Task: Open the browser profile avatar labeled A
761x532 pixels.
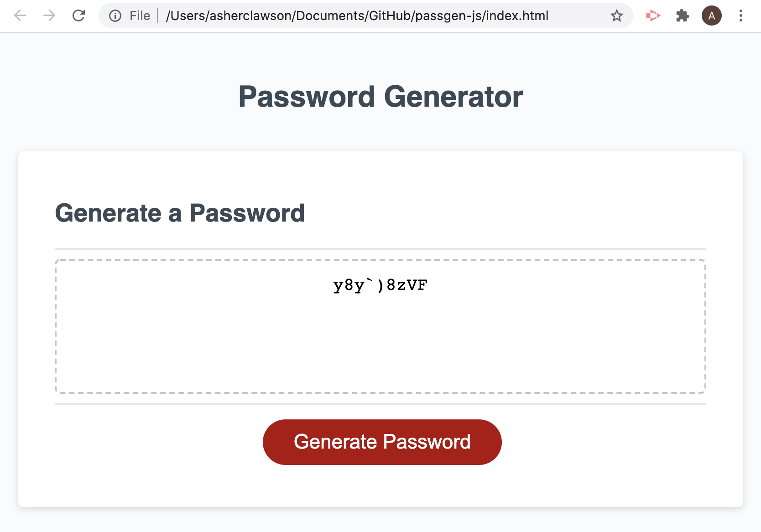Action: tap(711, 15)
